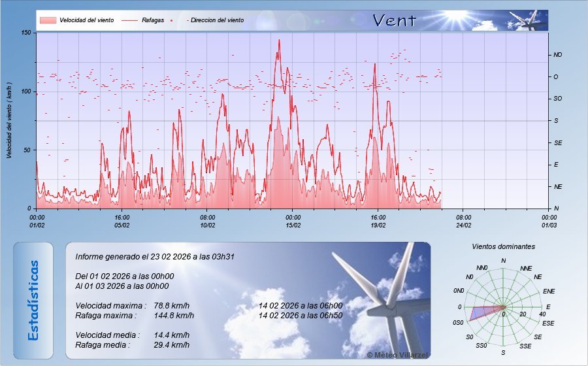Click the tallest gust peak in the chart

pos(279,41)
